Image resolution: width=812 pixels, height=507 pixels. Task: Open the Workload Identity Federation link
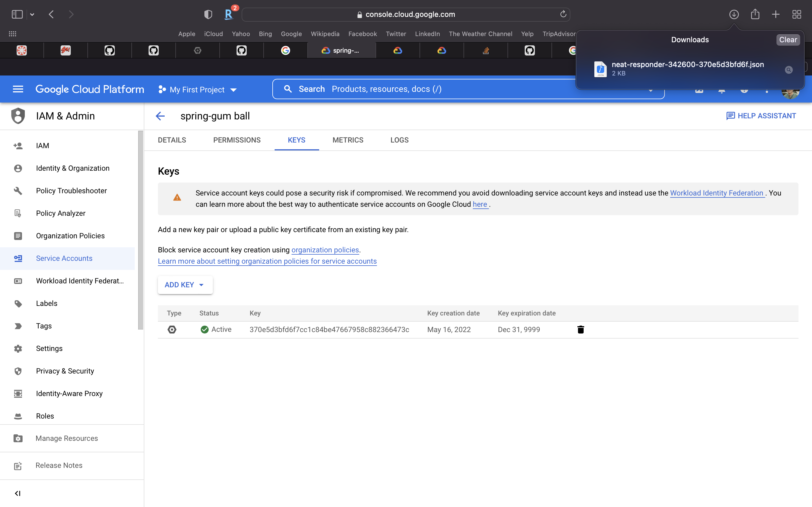(717, 193)
